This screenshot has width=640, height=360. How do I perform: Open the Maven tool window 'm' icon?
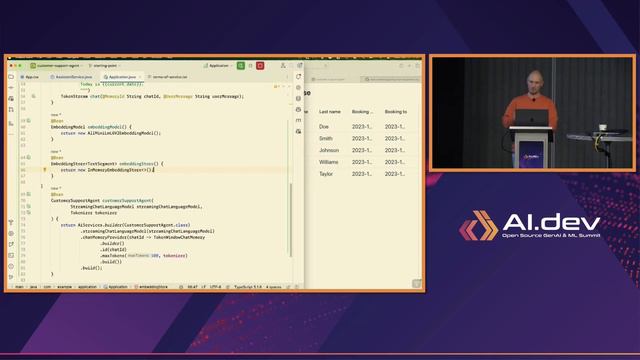point(298,120)
